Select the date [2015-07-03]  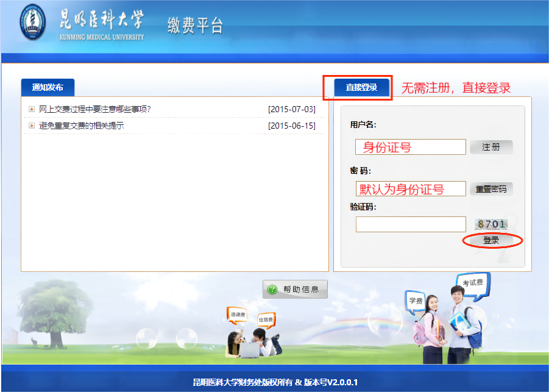(x=292, y=109)
